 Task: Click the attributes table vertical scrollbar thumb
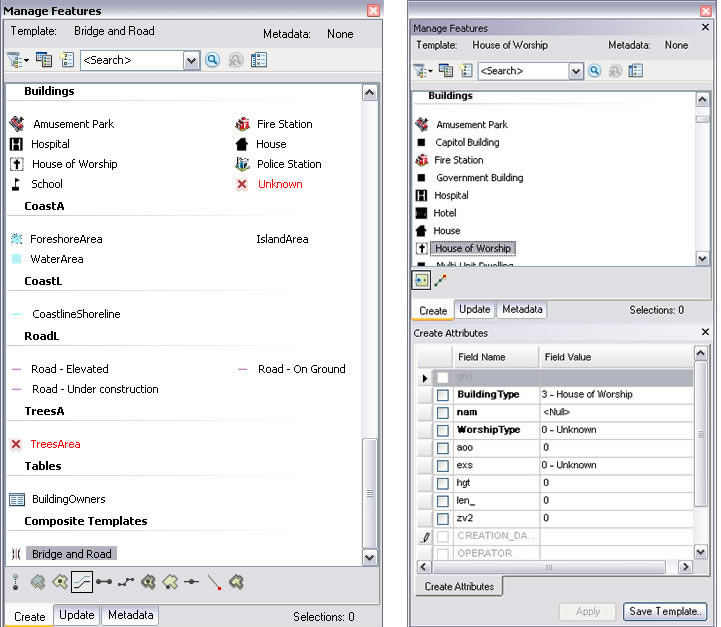coord(700,434)
